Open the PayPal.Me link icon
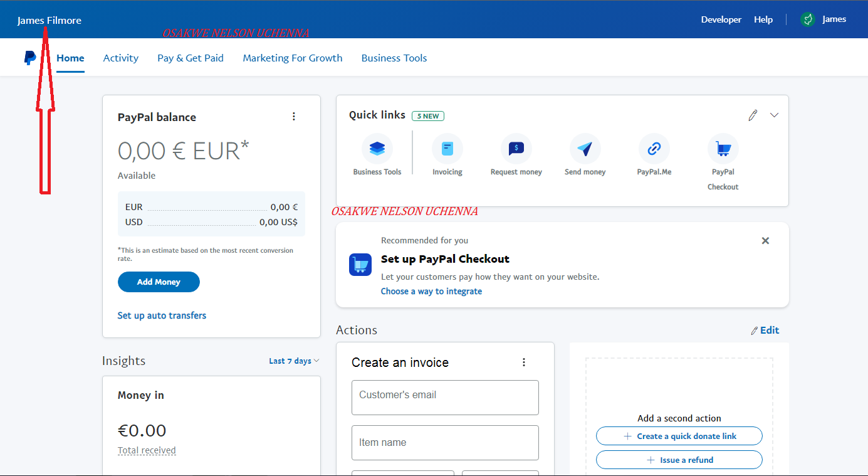 pos(654,149)
